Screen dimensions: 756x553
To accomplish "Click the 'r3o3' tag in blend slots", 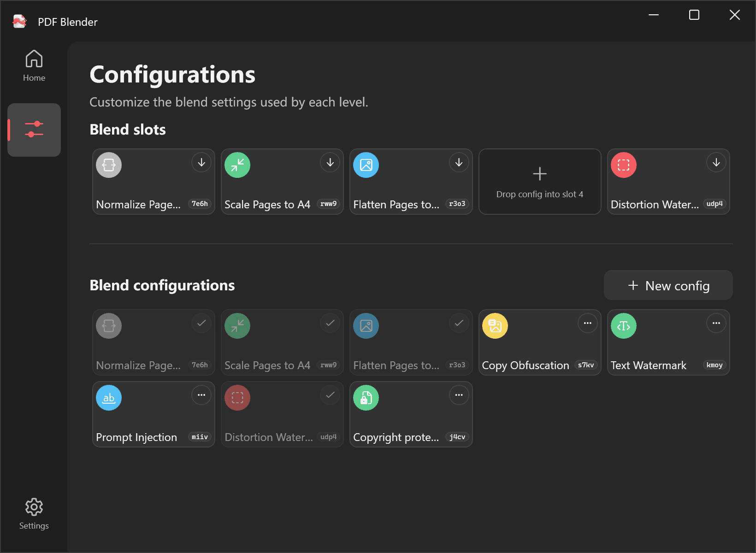I will [457, 204].
